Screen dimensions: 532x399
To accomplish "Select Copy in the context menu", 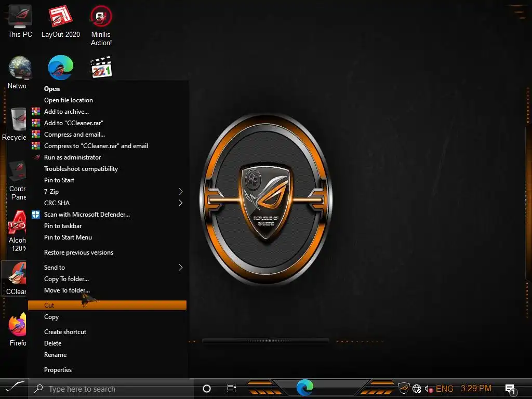I will (107, 317).
